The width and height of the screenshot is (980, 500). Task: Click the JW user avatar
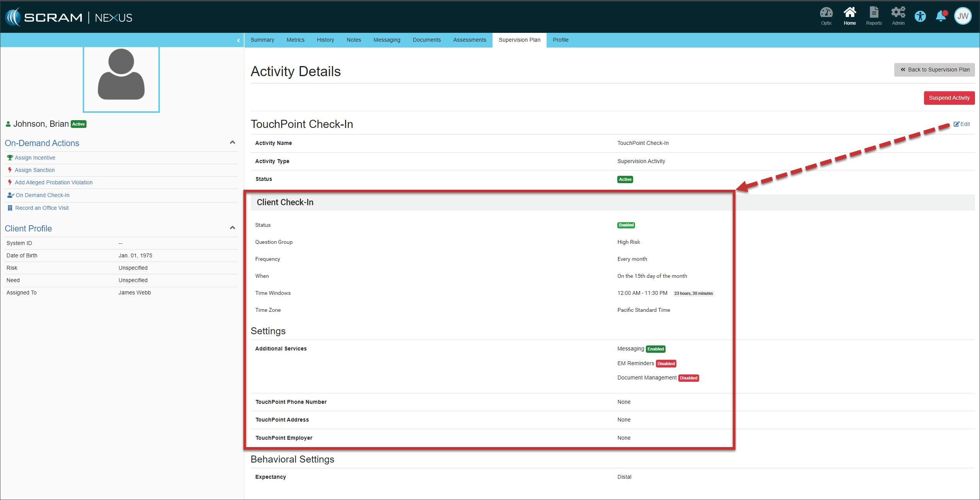[962, 16]
